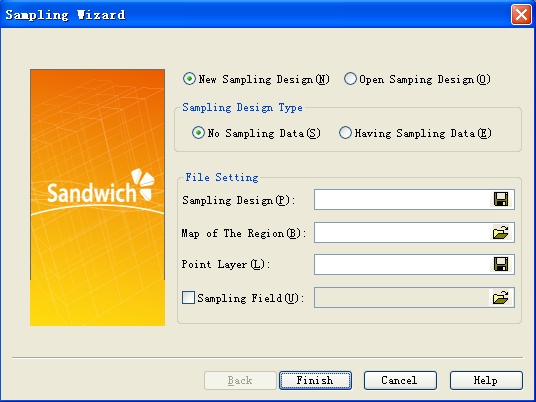Image resolution: width=536 pixels, height=402 pixels.
Task: Close the Sampling Wizard window
Action: tap(521, 15)
